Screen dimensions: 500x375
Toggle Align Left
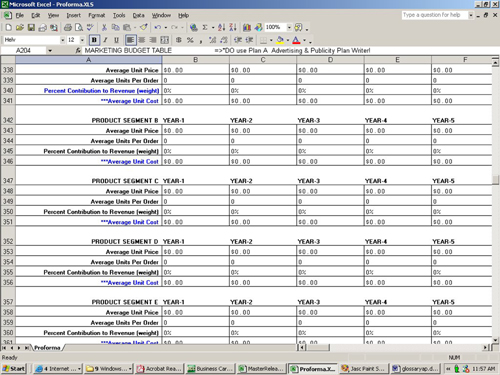coord(131,40)
